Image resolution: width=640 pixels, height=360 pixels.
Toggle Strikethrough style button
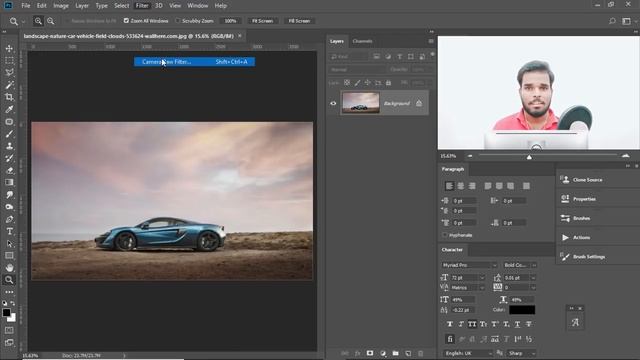coord(529,324)
